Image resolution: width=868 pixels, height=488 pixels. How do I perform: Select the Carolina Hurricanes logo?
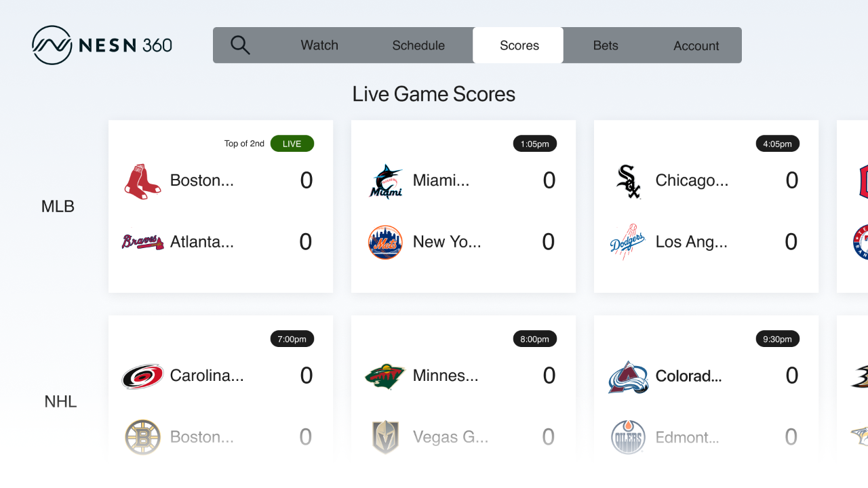[142, 375]
